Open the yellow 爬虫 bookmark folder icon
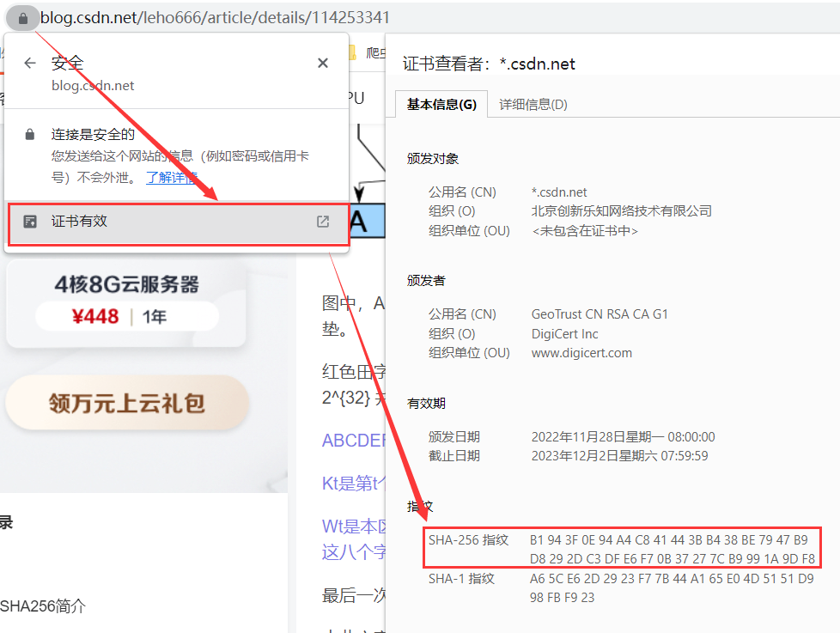Image resolution: width=840 pixels, height=633 pixels. 354,52
